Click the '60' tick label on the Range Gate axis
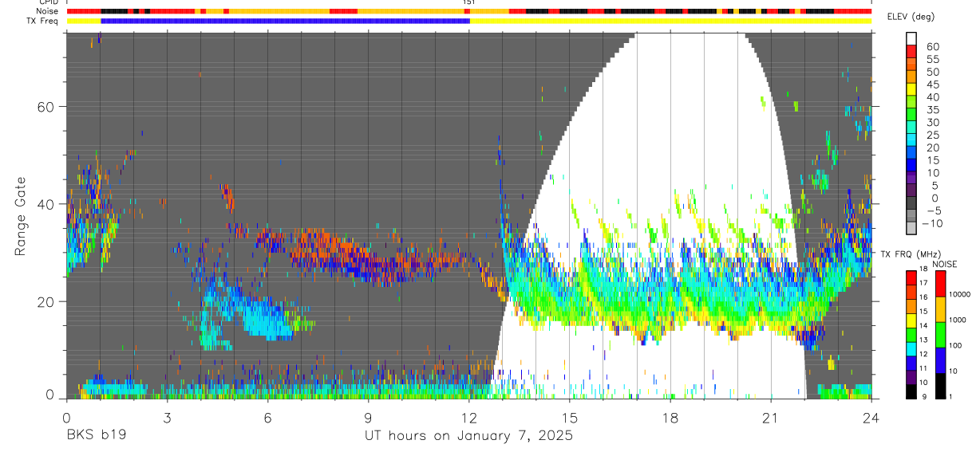The image size is (980, 452). click(x=45, y=107)
